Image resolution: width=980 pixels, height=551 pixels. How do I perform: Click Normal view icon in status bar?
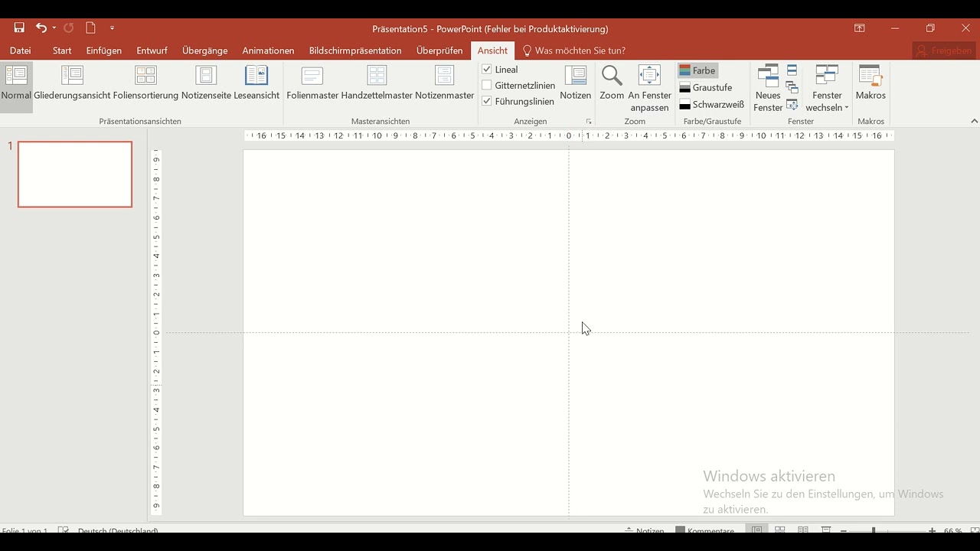(x=756, y=530)
